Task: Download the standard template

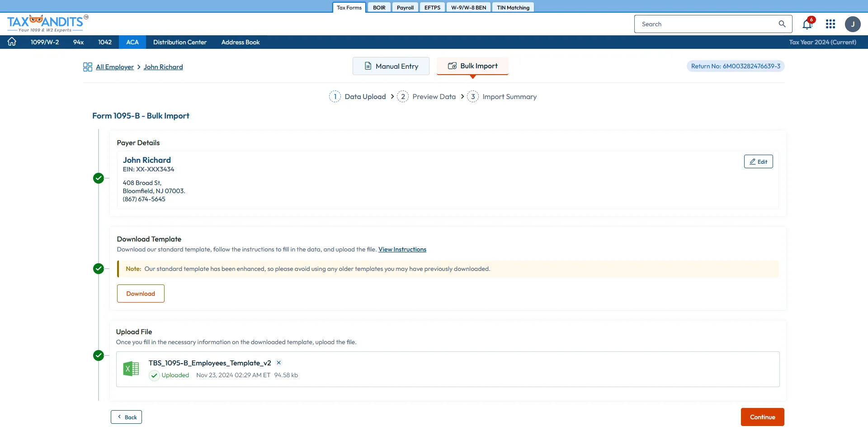Action: (141, 294)
